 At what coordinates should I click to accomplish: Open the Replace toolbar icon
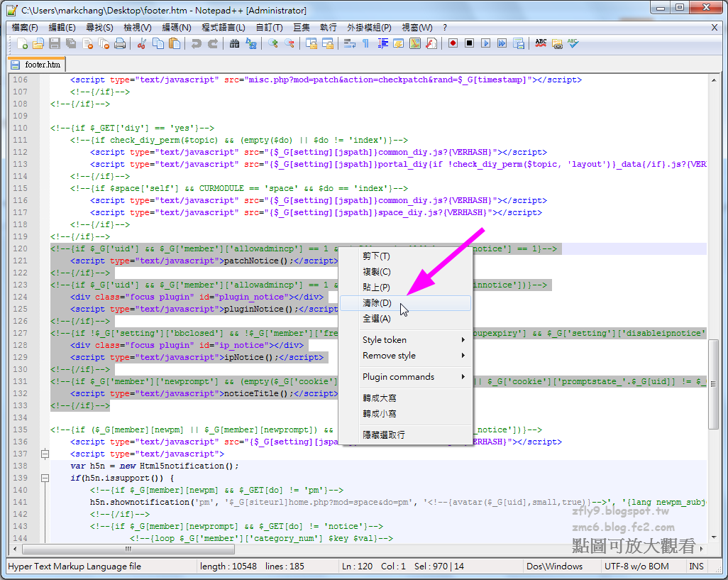coord(251,43)
